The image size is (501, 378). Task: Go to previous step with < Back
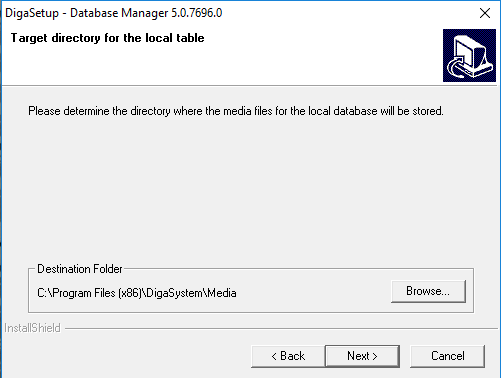[288, 356]
